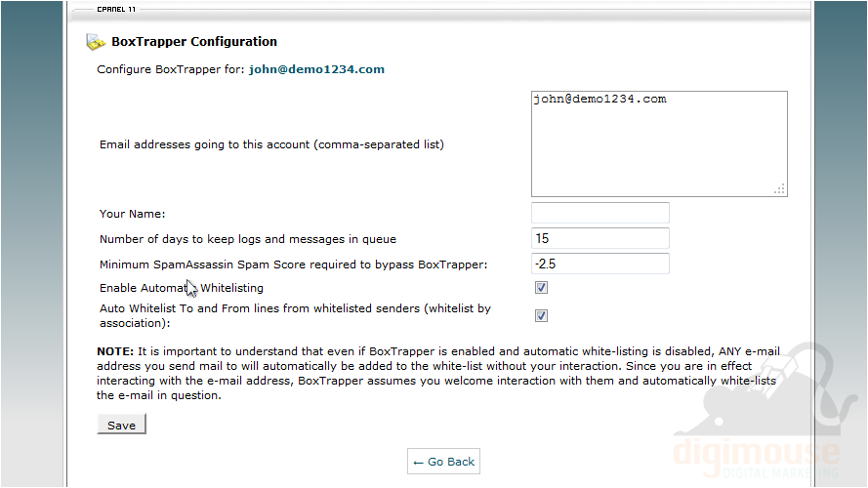Click the Auto Whitelist To and From label
This screenshot has height=488, width=868.
coord(295,316)
